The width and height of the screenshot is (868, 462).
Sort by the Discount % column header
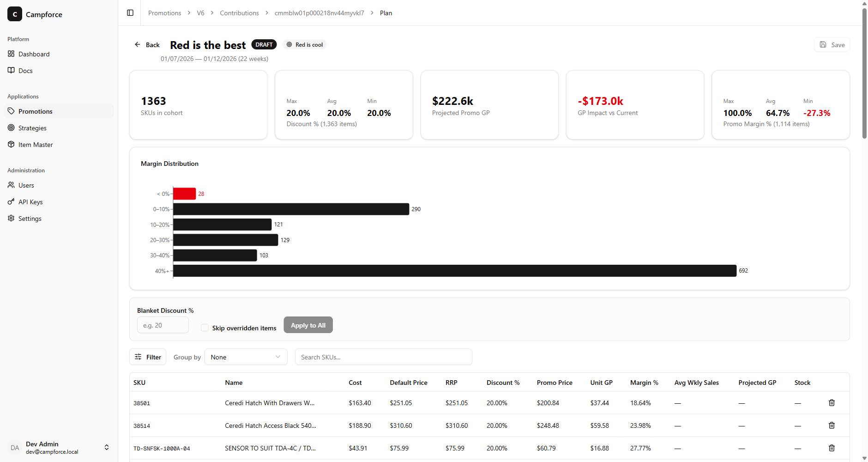coord(503,383)
